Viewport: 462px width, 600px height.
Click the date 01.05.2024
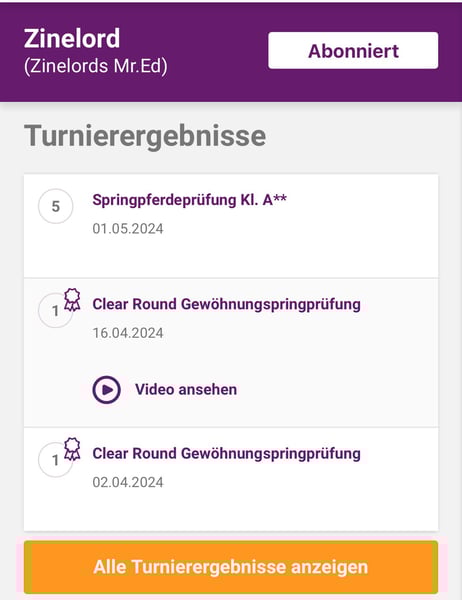coord(128,229)
